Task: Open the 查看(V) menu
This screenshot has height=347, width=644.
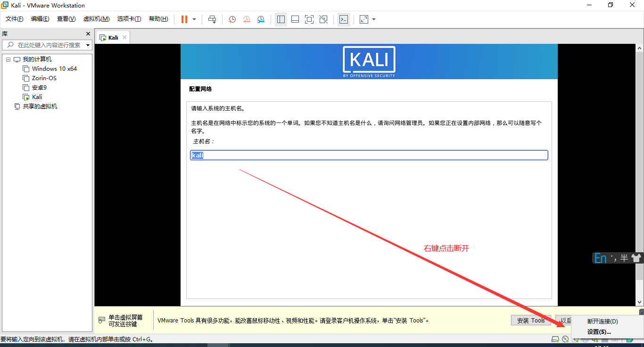Action: point(66,19)
